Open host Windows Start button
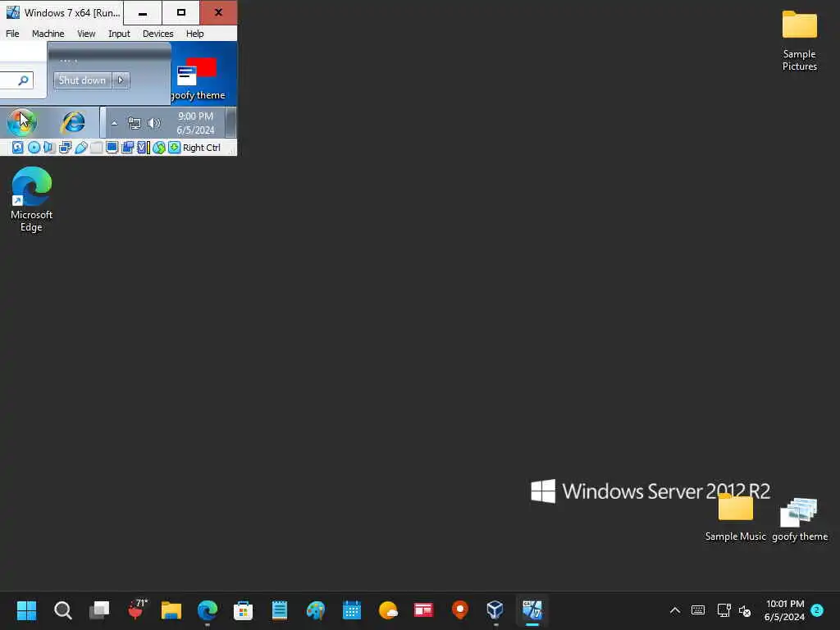The image size is (840, 630). [26, 610]
